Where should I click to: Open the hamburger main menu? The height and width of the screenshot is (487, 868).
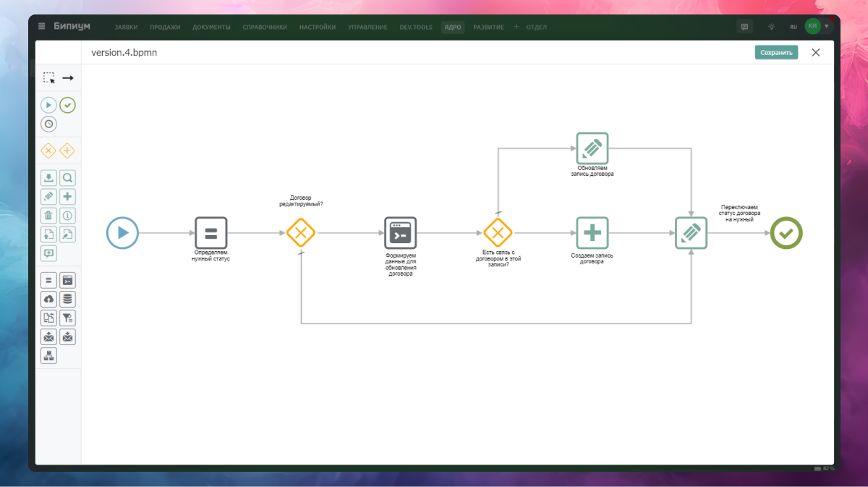tap(42, 27)
